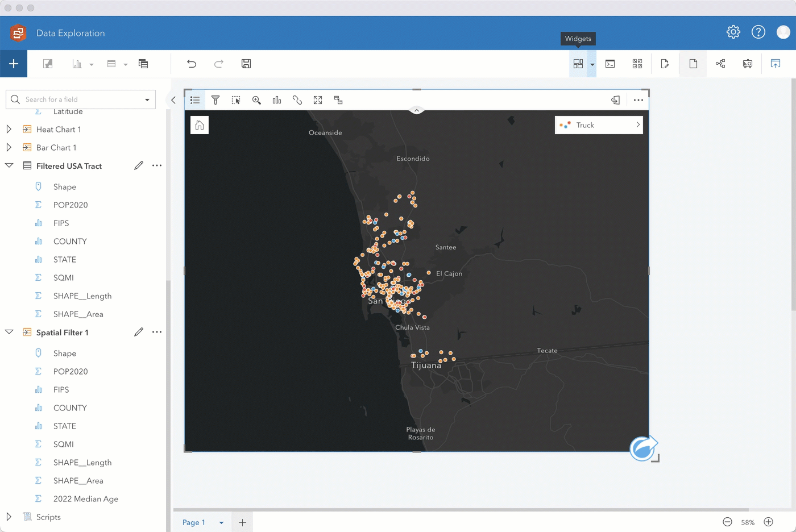Open workbook Settings gear
Image resolution: width=796 pixels, height=532 pixels.
[733, 32]
